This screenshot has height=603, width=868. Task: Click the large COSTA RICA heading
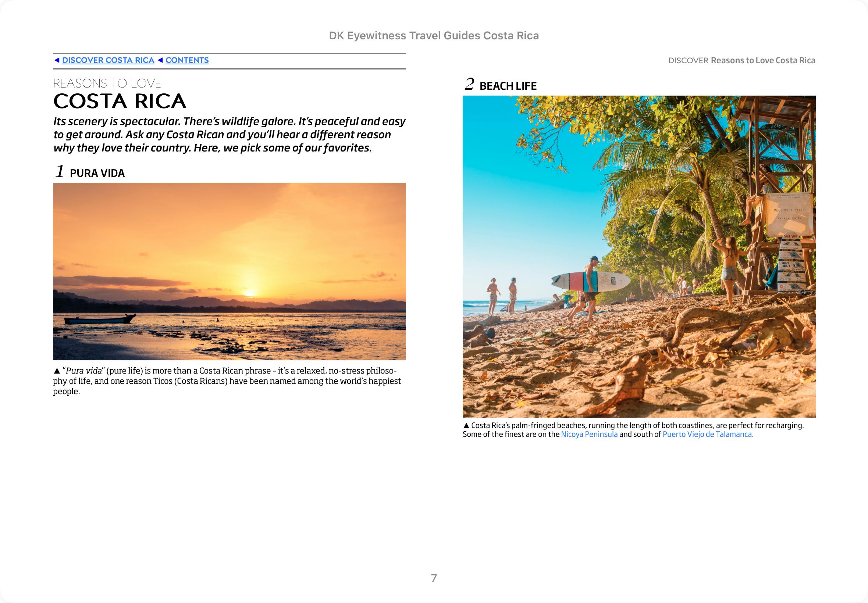[x=120, y=101]
